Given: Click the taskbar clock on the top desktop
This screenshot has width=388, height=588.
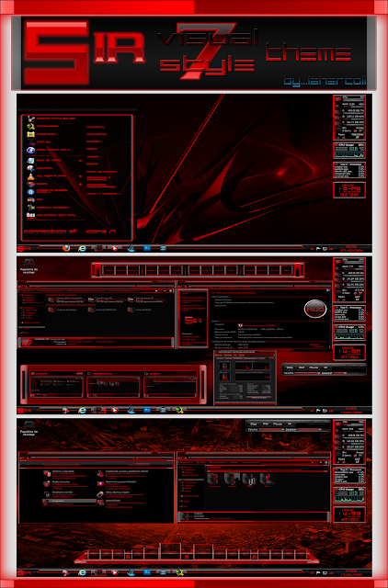Looking at the screenshot, I should (x=351, y=249).
